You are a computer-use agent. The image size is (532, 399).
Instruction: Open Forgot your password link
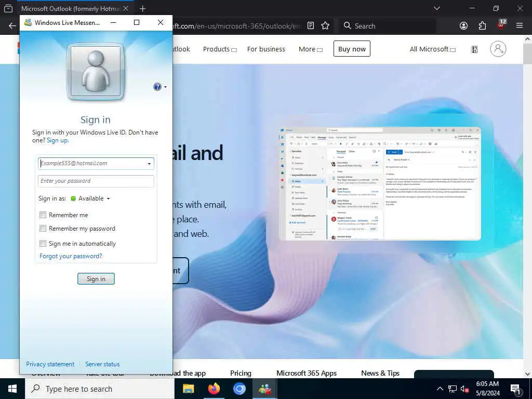click(x=71, y=256)
